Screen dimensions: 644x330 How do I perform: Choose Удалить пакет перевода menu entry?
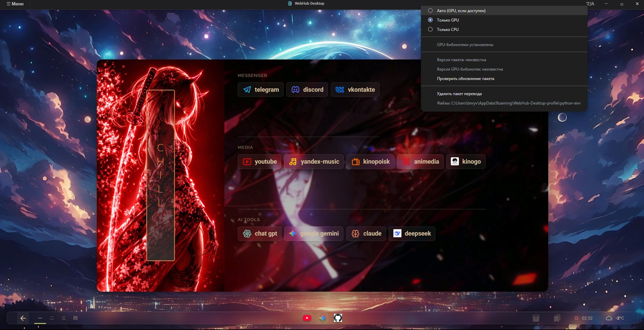point(504,94)
